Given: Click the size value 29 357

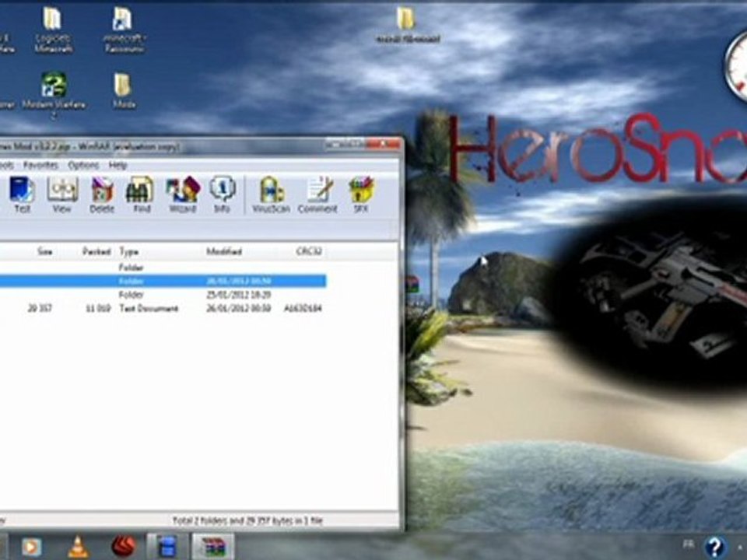Looking at the screenshot, I should pos(40,309).
